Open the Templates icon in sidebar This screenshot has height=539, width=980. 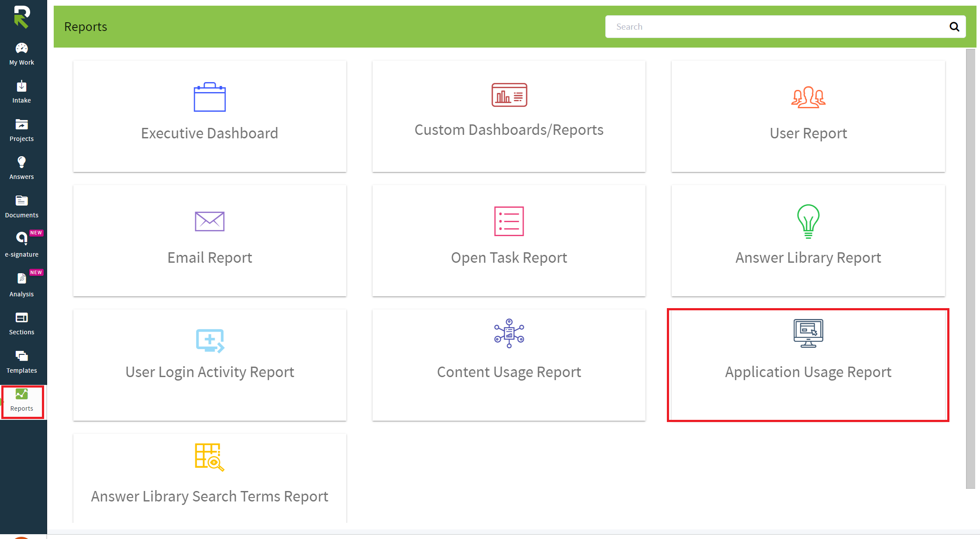click(22, 356)
